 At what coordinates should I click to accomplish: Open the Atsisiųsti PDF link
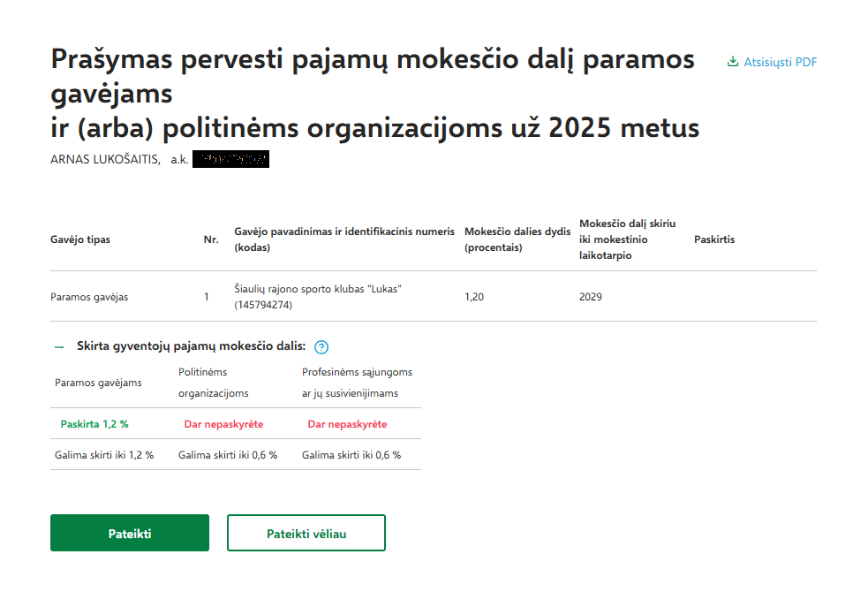[x=780, y=63]
